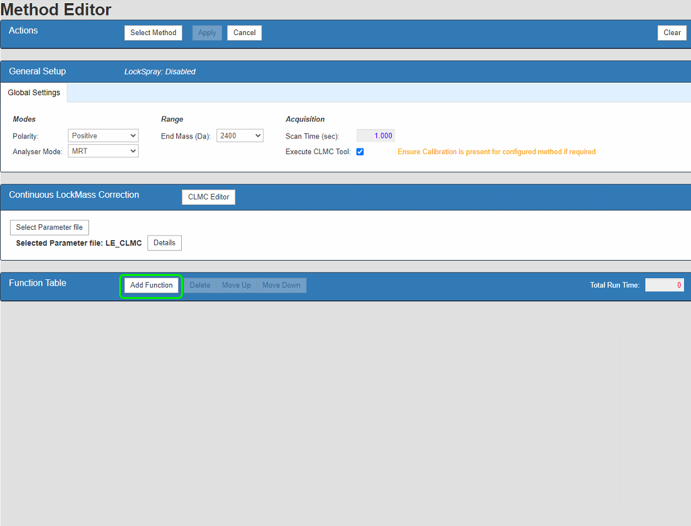The image size is (691, 526).
Task: View Details of LE_CLMC parameter file
Action: coord(164,243)
